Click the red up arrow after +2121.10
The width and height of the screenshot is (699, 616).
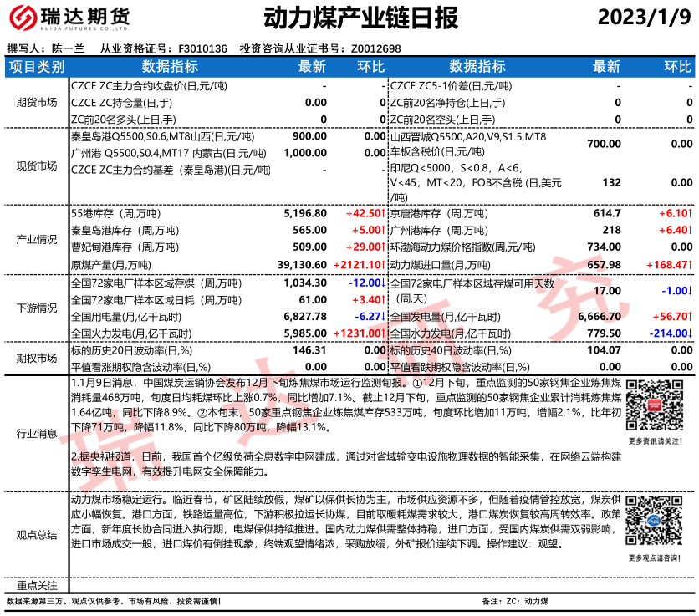tap(383, 264)
